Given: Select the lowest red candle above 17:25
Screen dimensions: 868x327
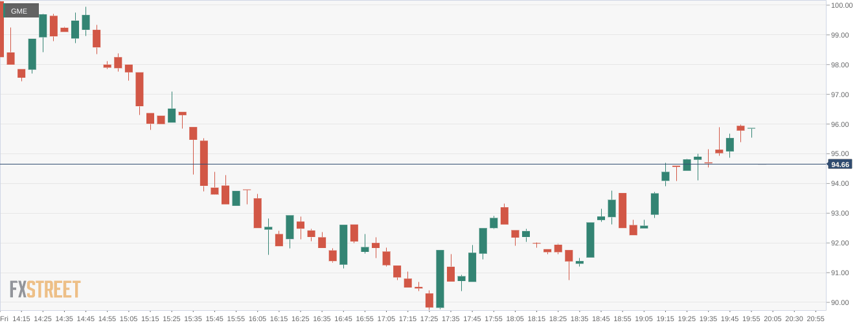Looking at the screenshot, I should 429,300.
